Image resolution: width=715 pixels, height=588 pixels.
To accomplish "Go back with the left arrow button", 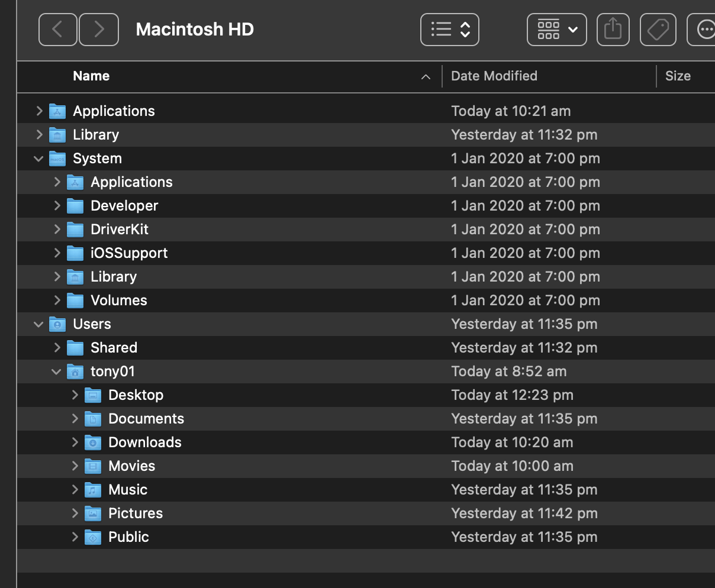I will 58,30.
